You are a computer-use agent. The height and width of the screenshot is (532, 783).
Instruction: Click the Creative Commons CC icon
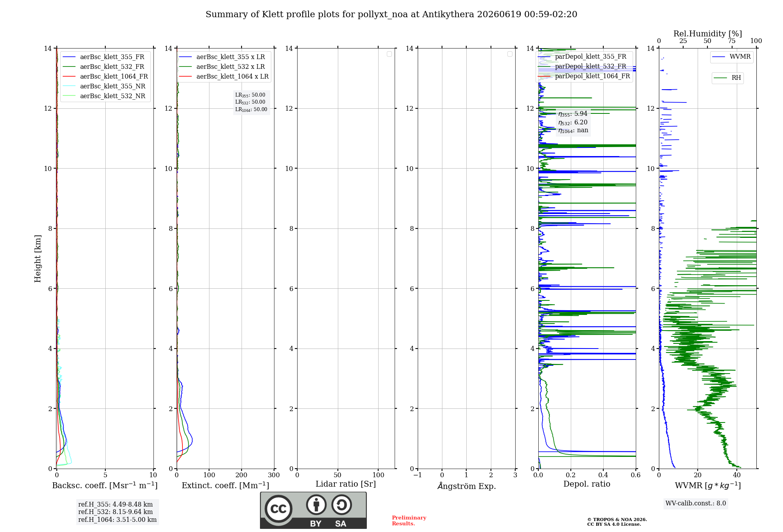[x=278, y=509]
